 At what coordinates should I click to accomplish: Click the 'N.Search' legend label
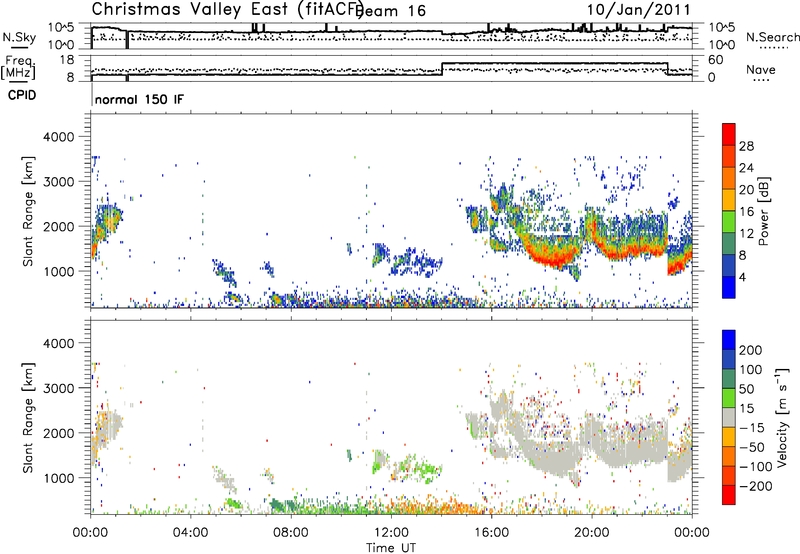(772, 37)
